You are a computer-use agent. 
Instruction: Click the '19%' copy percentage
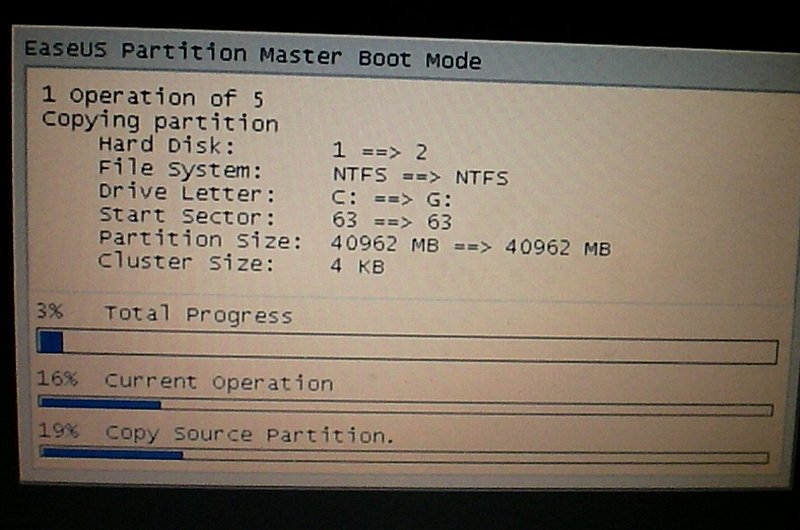pyautogui.click(x=59, y=431)
